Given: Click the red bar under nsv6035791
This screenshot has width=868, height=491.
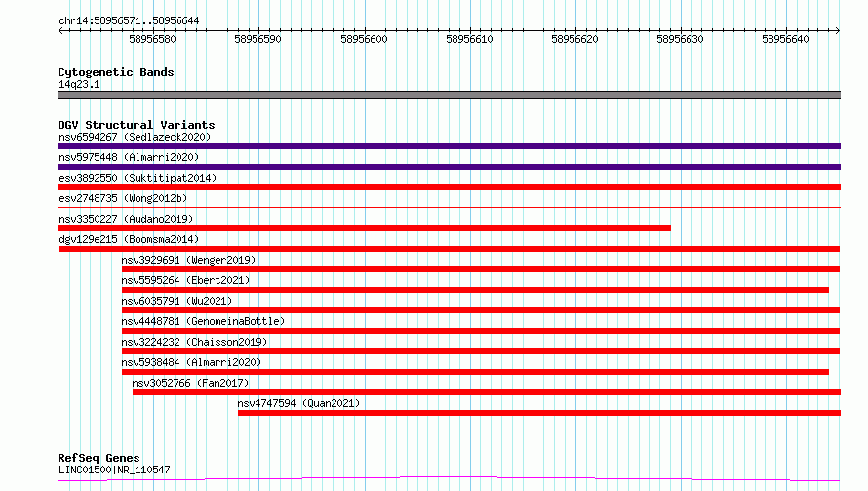Looking at the screenshot, I should 481,310.
